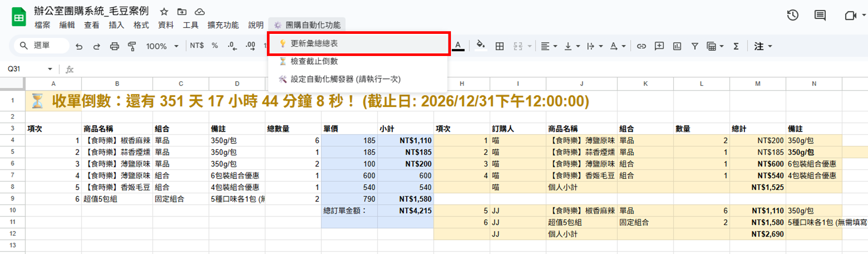Format as currency with NT$ button
This screenshot has width=868, height=254.
pos(197,46)
